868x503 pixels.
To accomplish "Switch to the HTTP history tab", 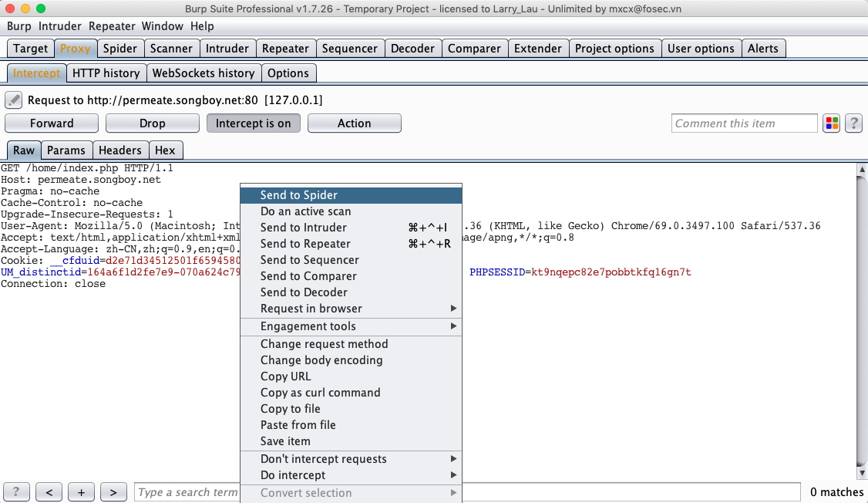I will coord(106,73).
